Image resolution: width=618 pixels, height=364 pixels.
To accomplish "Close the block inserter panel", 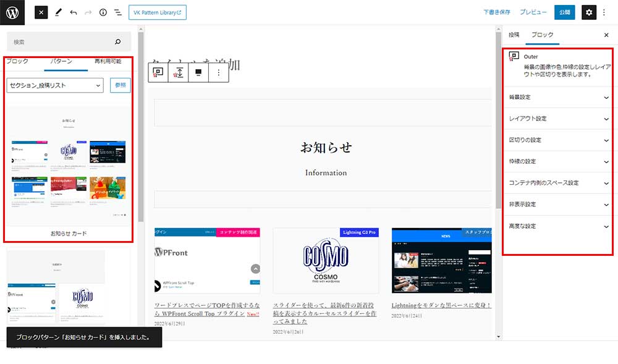I will coord(41,12).
